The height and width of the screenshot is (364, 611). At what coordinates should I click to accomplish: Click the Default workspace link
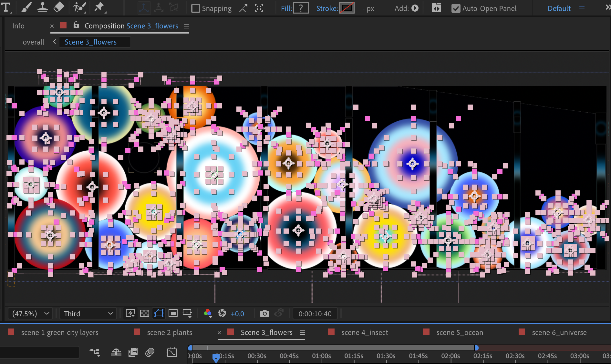click(559, 8)
